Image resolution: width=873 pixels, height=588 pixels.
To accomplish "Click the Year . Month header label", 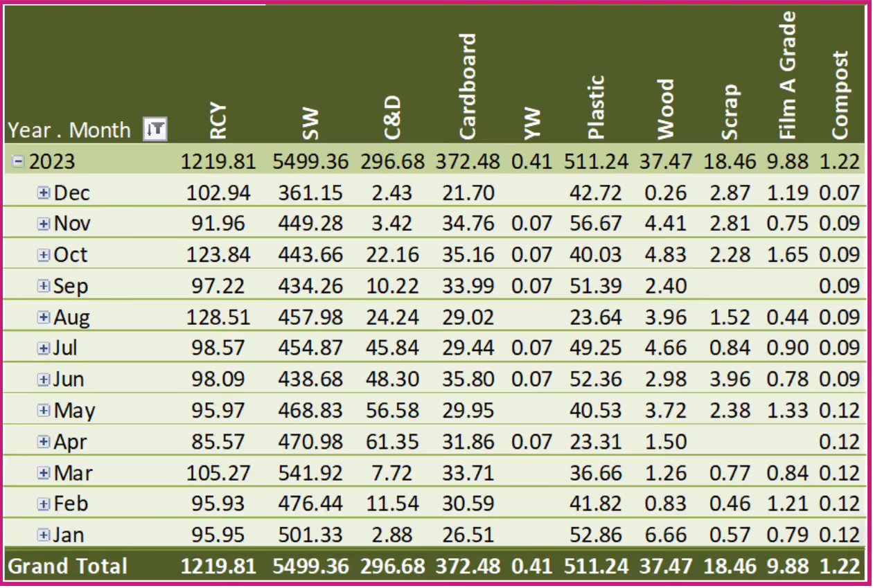I will coord(69,130).
